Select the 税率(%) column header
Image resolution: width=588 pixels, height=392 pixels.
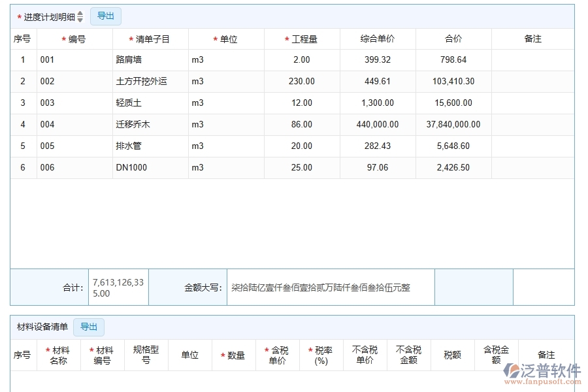click(322, 355)
